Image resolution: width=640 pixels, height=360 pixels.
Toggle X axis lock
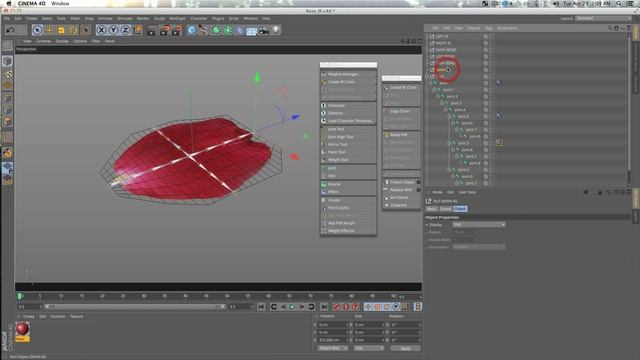tap(101, 30)
